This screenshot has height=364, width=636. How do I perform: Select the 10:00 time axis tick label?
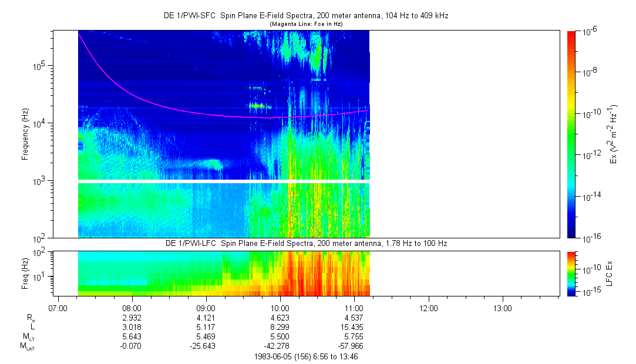280,308
